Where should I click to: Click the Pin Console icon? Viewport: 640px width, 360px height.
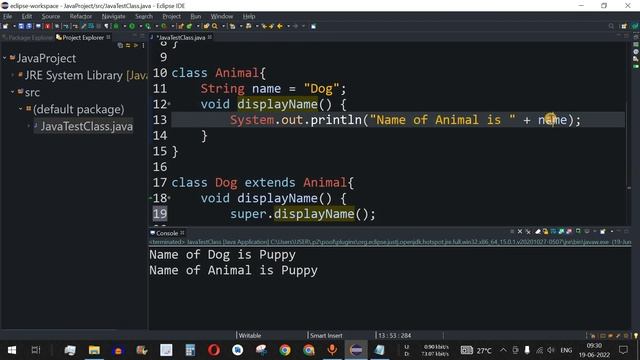click(x=578, y=231)
